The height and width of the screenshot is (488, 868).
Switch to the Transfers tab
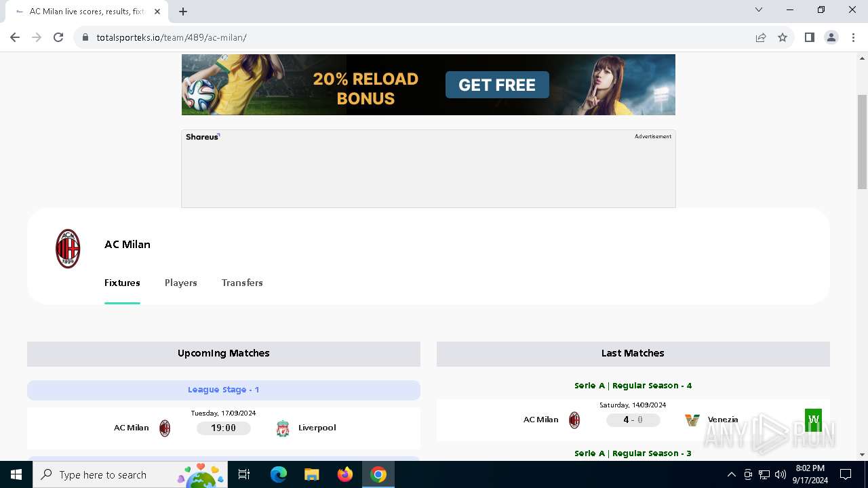(242, 283)
